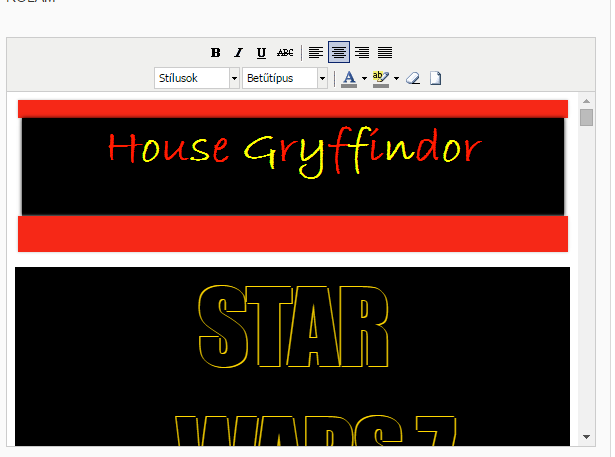Click the Stílusok dropdown arrow

click(x=234, y=78)
